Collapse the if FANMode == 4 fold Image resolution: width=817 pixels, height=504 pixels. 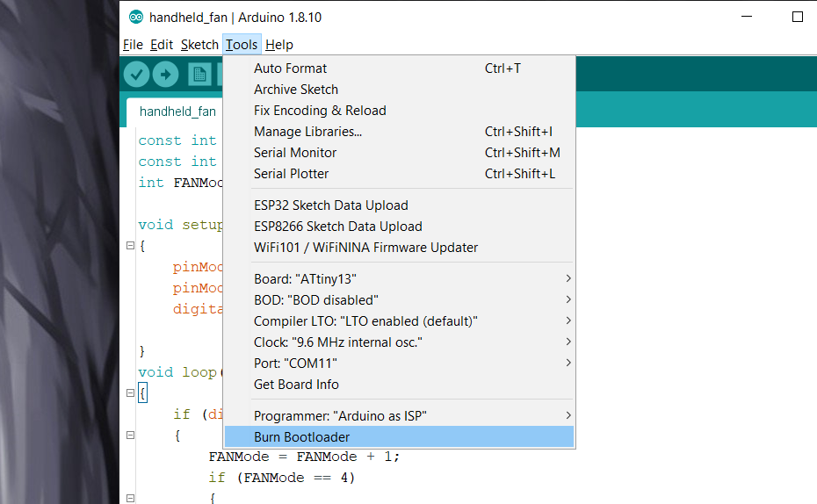click(x=130, y=498)
